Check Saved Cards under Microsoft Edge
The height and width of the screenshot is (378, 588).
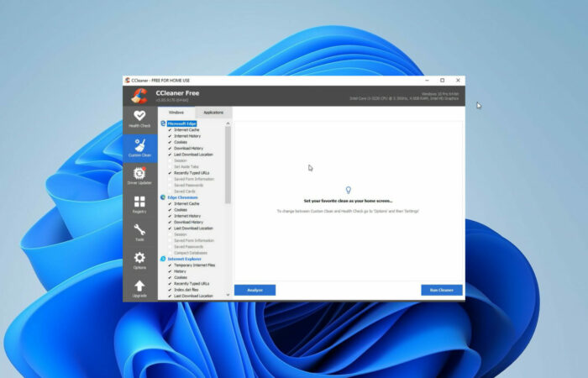tap(170, 192)
